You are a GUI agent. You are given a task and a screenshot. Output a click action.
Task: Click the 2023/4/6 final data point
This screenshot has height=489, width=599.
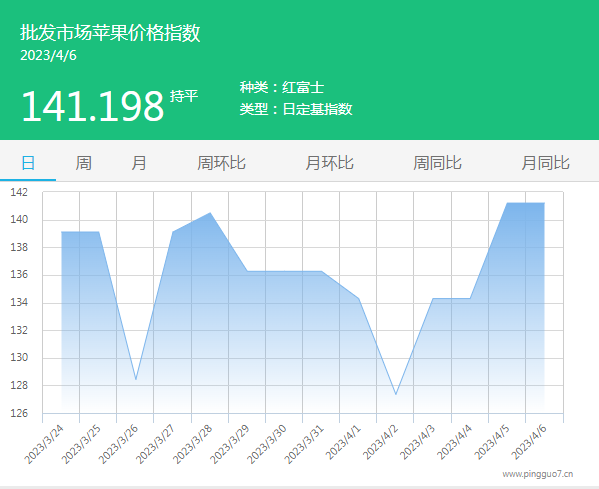544,203
